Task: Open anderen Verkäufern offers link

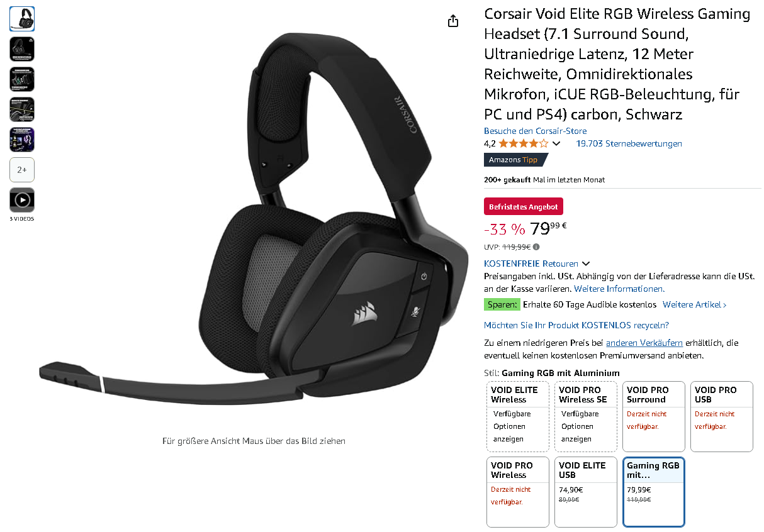Action: pos(644,343)
